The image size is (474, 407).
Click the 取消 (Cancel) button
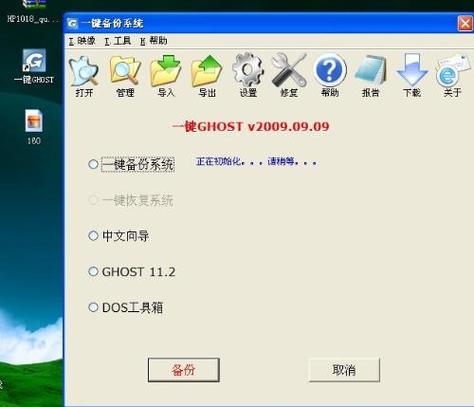(344, 370)
